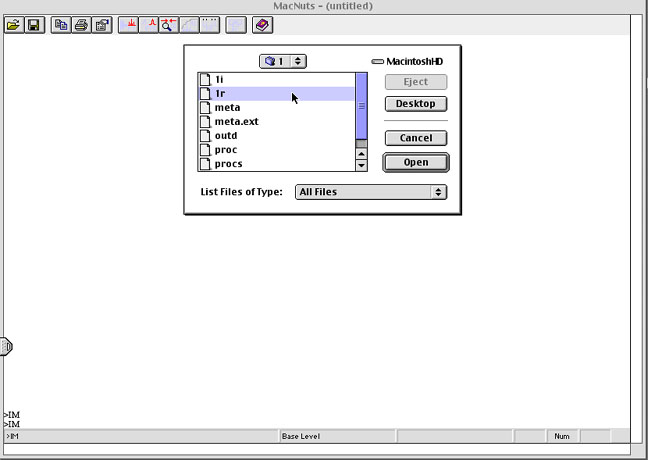Click the copy toolbar icon
Screen dimensions: 648x460
click(62, 24)
